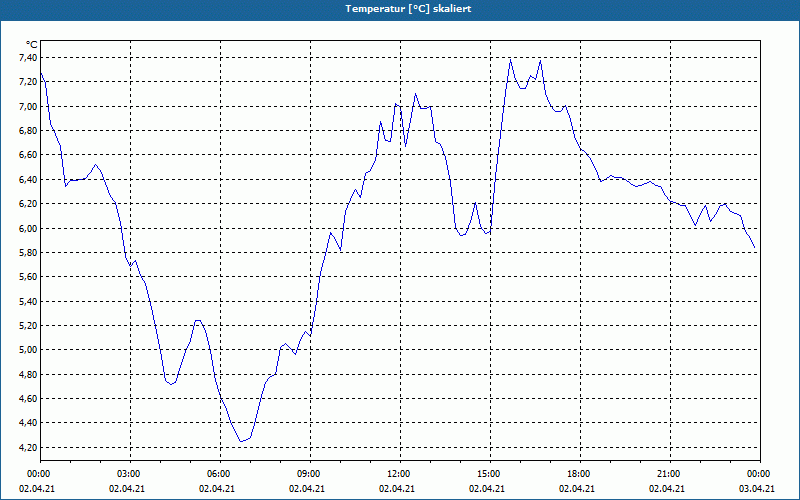Click the 4,20 y-axis label
Viewport: 800px width, 500px height.
tap(28, 447)
